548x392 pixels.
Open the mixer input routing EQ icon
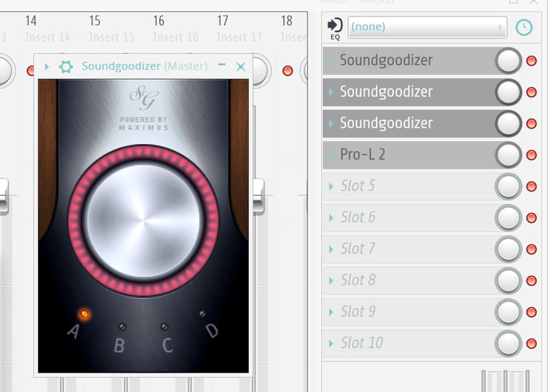point(335,29)
